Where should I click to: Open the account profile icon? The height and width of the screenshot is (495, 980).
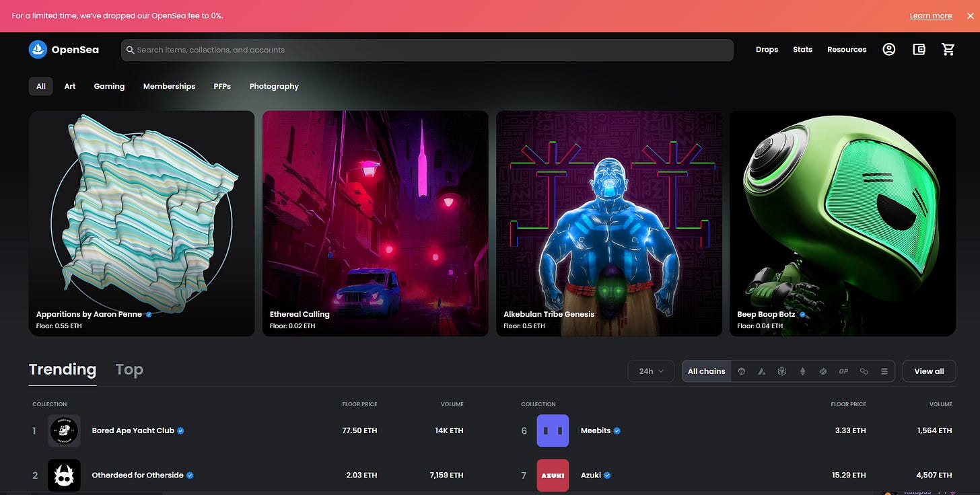889,49
